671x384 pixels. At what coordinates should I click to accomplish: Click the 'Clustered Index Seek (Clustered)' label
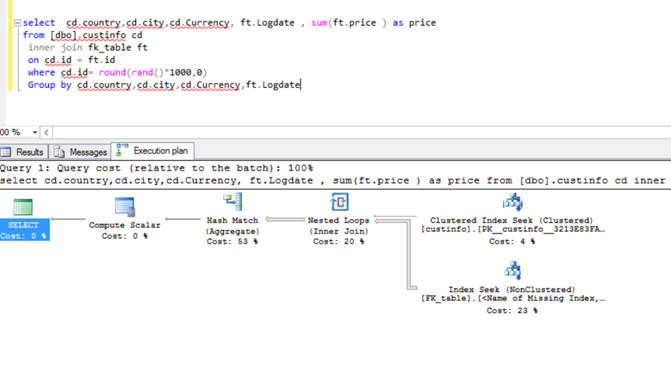[x=512, y=220]
